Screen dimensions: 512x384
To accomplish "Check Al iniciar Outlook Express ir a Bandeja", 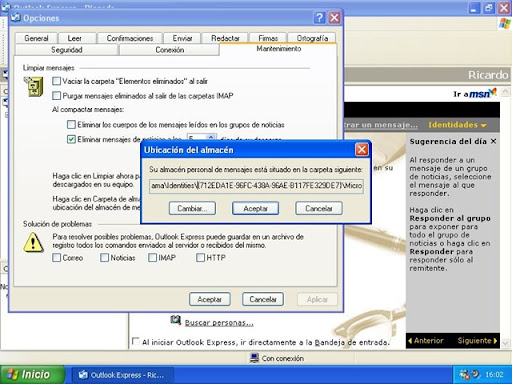I will pyautogui.click(x=135, y=341).
